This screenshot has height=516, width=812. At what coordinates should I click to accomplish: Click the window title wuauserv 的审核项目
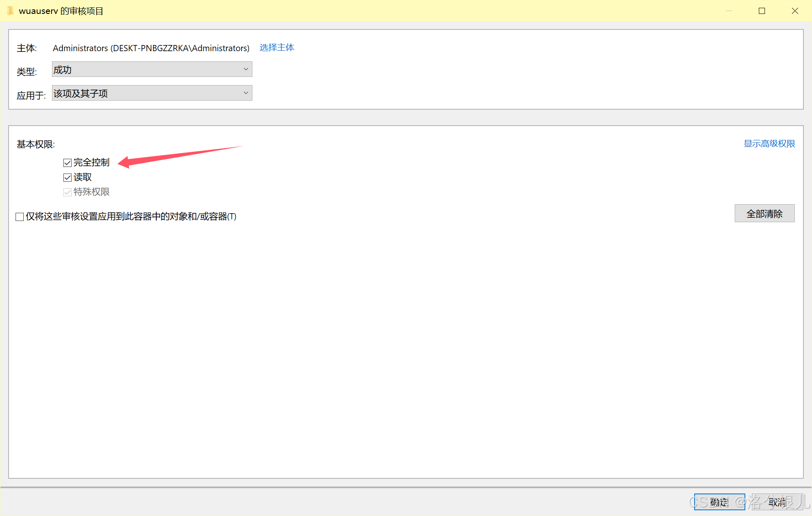(61, 11)
